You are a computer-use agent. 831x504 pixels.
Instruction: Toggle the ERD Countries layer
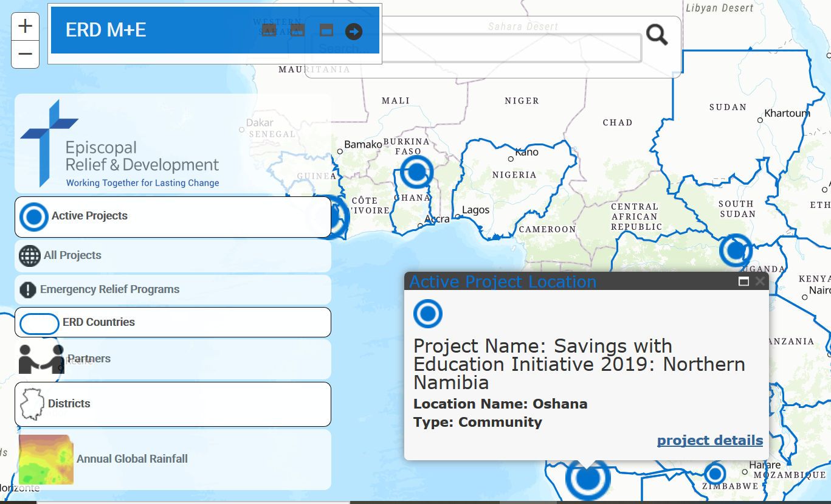click(173, 322)
